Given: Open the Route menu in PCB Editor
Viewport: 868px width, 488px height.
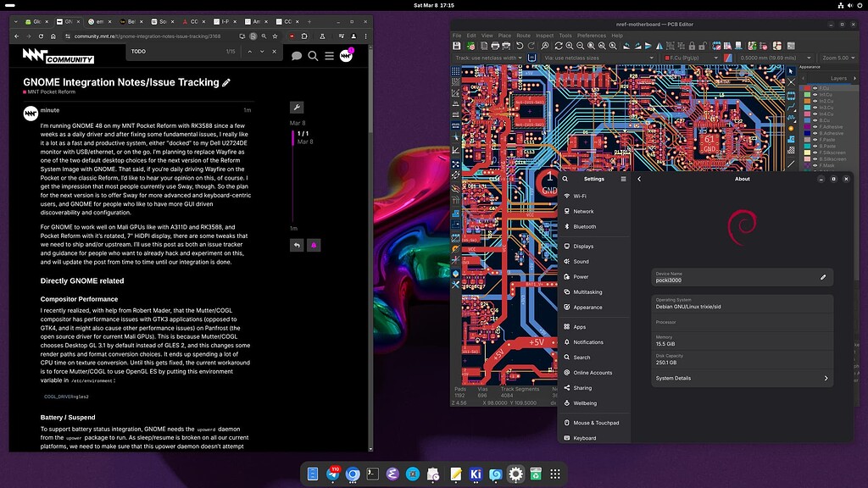Looking at the screenshot, I should pos(523,36).
